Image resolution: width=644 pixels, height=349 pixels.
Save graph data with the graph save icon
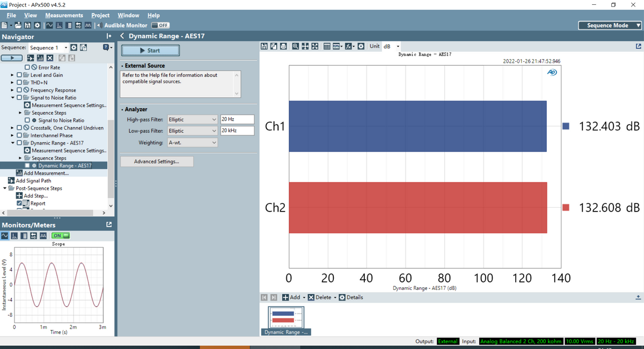coord(264,46)
